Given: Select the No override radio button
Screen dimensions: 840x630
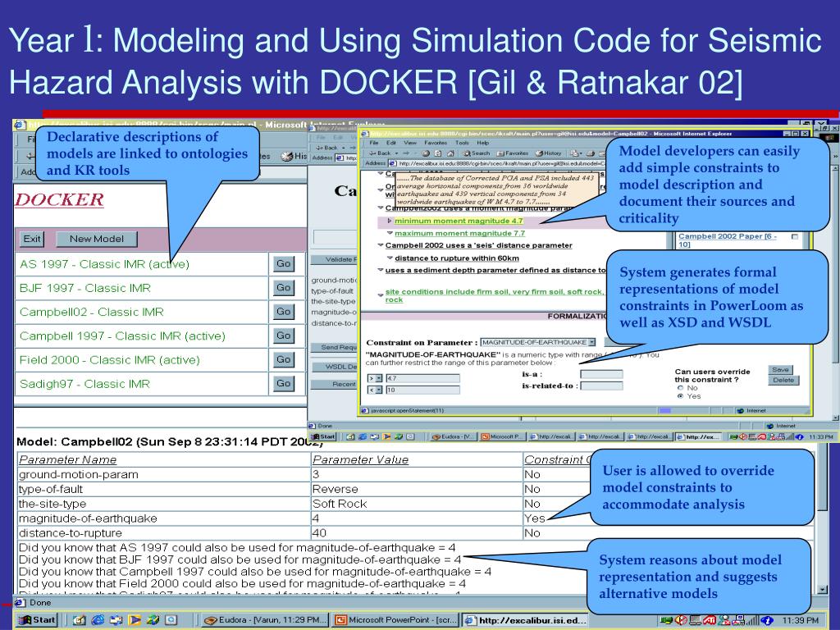Looking at the screenshot, I should (680, 387).
